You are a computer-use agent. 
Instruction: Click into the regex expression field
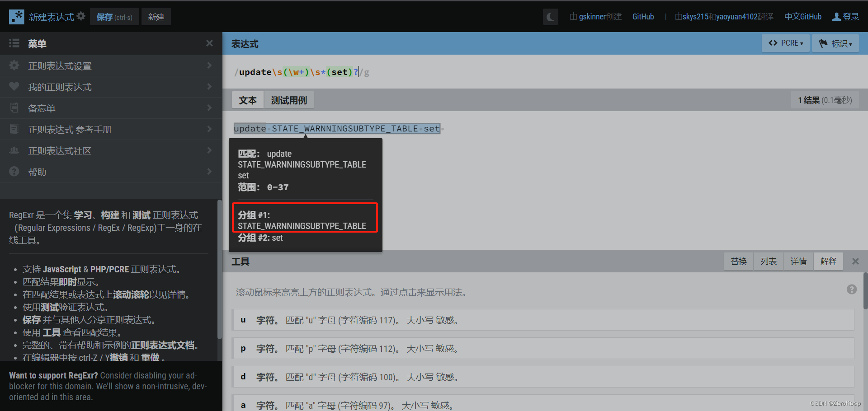click(545, 72)
